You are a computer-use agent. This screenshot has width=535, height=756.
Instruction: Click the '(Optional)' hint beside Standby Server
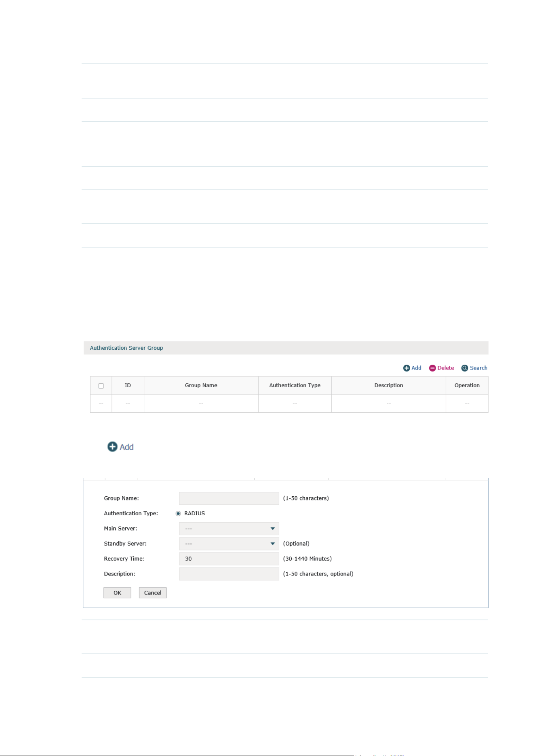[x=296, y=544]
